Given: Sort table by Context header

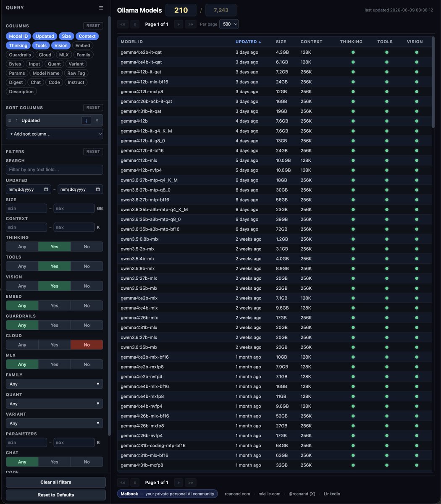Looking at the screenshot, I should (312, 42).
